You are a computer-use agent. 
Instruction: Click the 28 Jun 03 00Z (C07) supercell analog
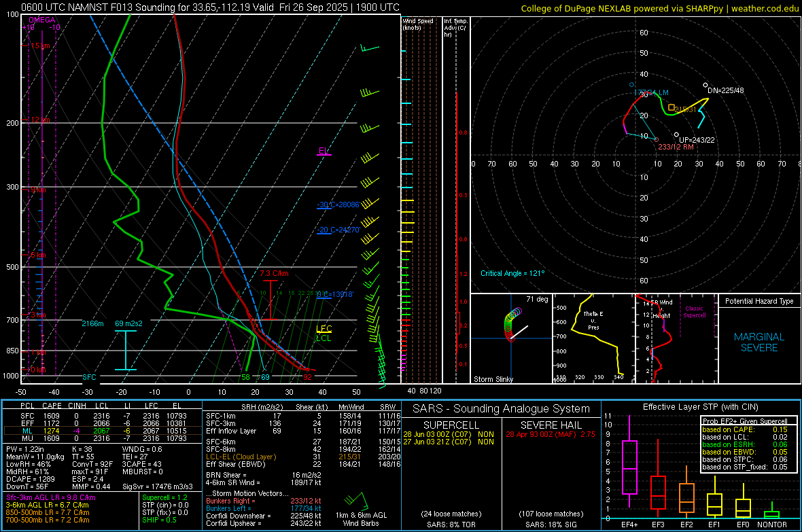pos(449,434)
